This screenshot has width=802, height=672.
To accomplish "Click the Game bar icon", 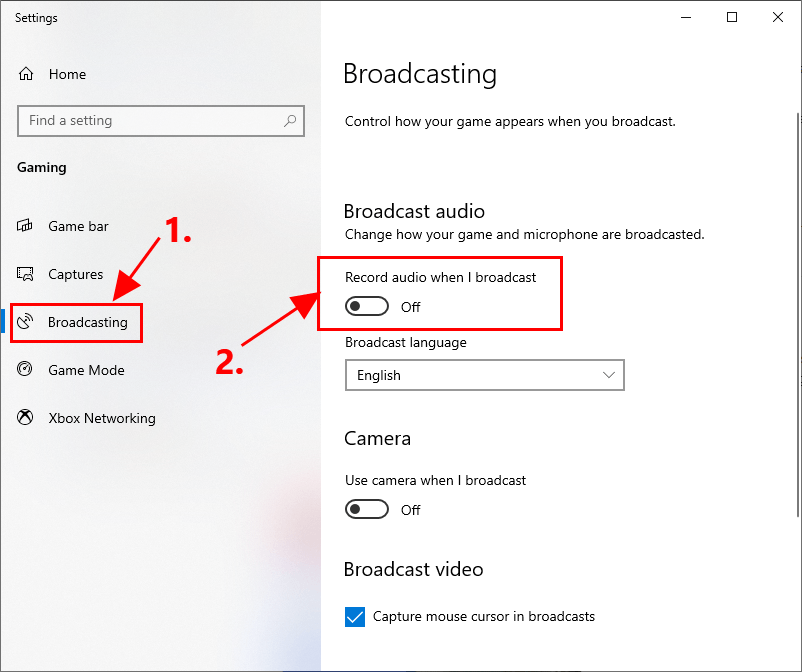I will 25,226.
